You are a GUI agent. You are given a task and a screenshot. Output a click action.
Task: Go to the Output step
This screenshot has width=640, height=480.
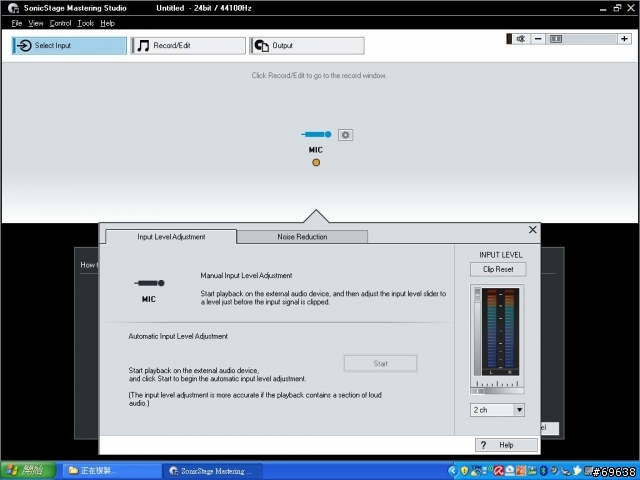pyautogui.click(x=307, y=45)
